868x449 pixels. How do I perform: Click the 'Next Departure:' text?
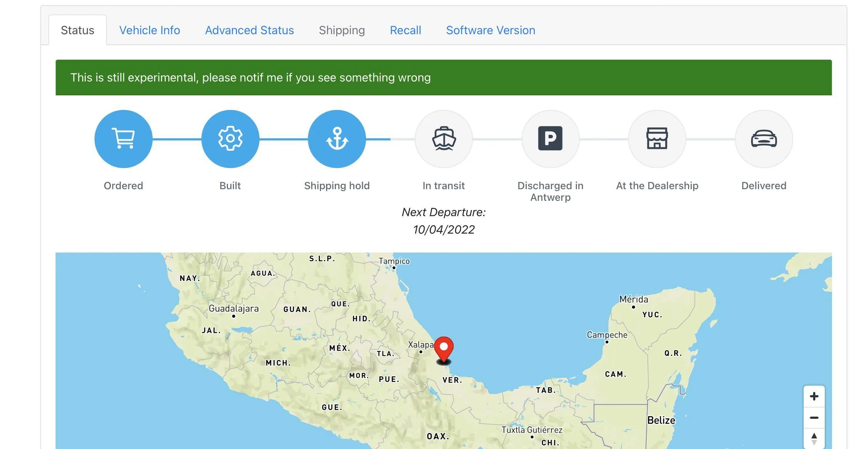pyautogui.click(x=444, y=212)
